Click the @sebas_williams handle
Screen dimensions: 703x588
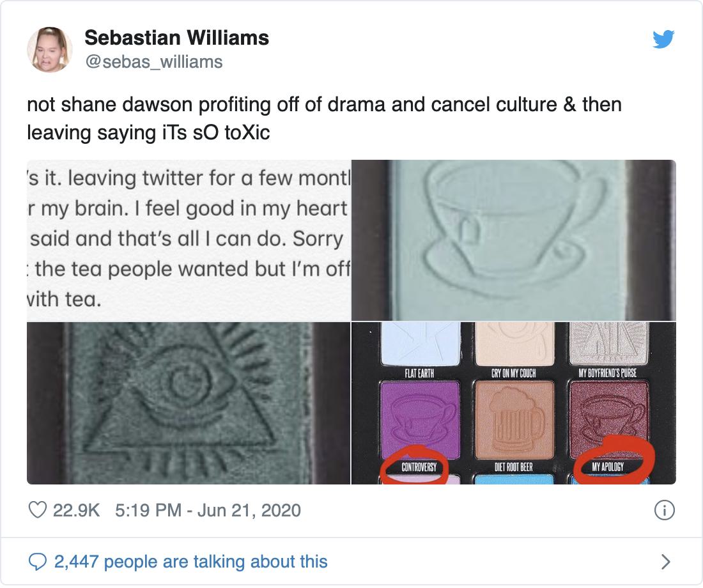(153, 61)
